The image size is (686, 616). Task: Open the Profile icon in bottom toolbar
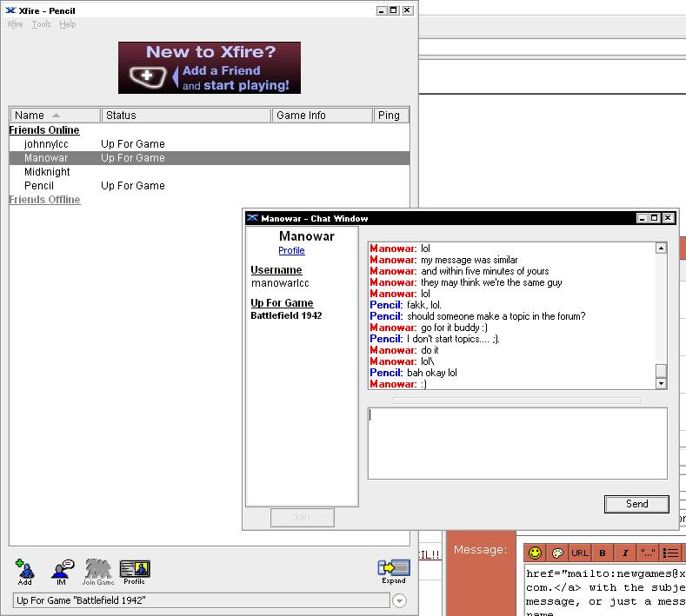click(x=135, y=572)
